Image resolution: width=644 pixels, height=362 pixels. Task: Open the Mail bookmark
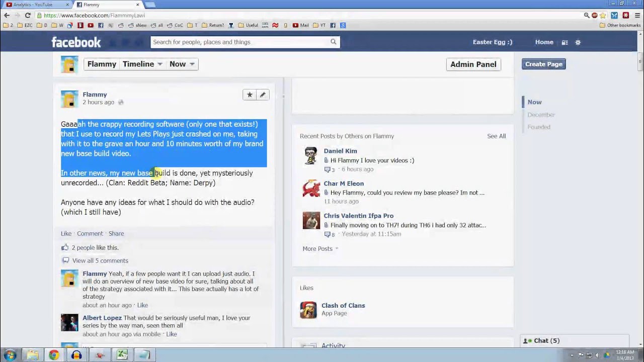tap(300, 25)
